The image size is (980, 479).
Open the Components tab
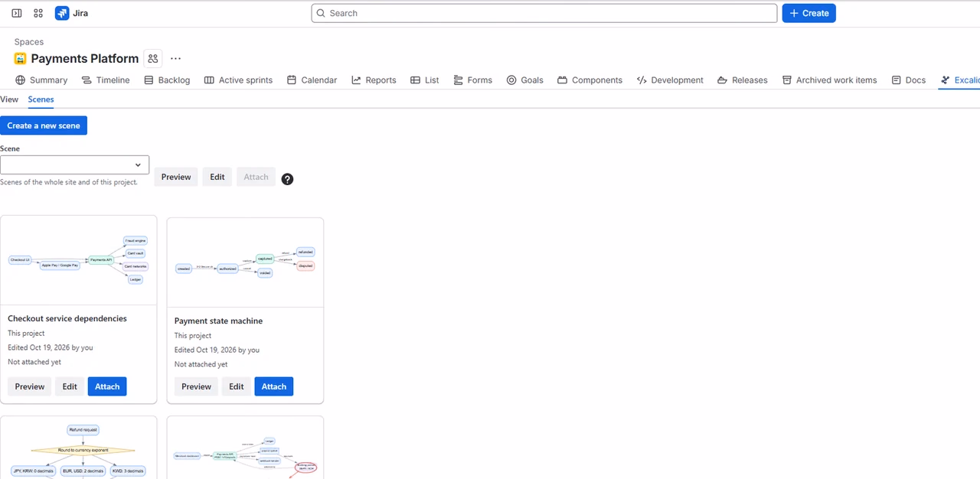pos(590,80)
